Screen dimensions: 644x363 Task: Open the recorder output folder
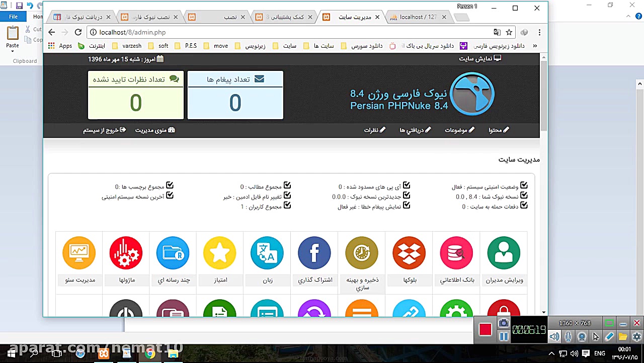pyautogui.click(x=623, y=337)
